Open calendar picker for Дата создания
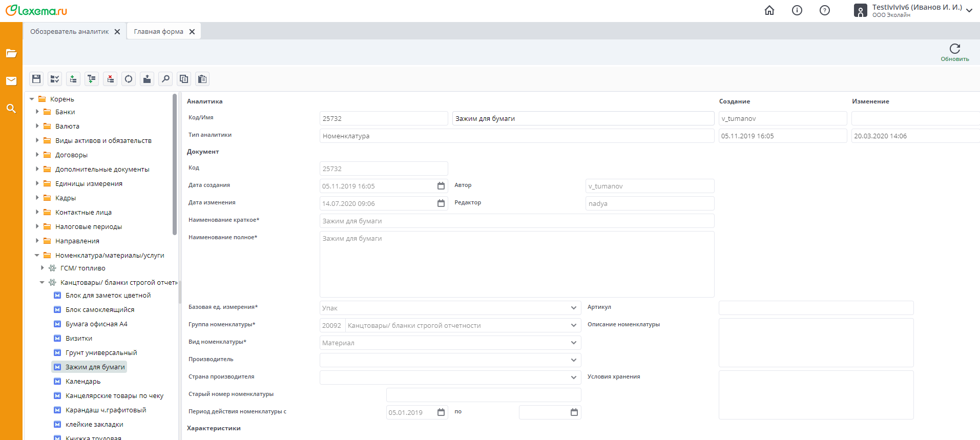The height and width of the screenshot is (440, 980). (x=441, y=186)
